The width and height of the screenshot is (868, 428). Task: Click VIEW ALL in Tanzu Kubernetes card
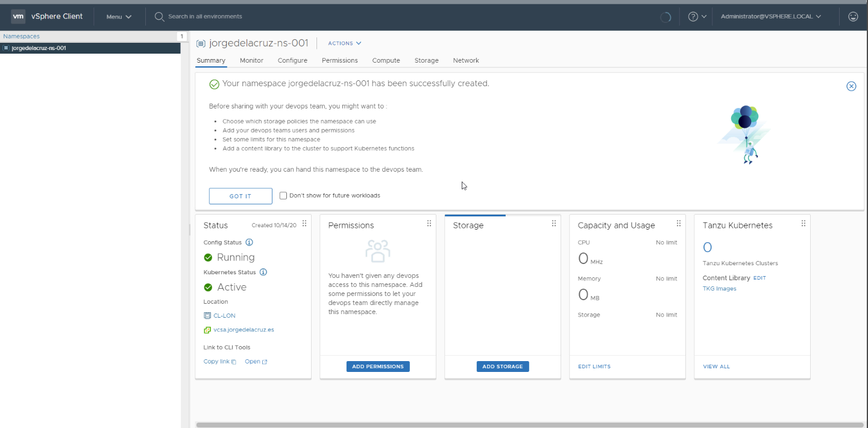(x=716, y=367)
